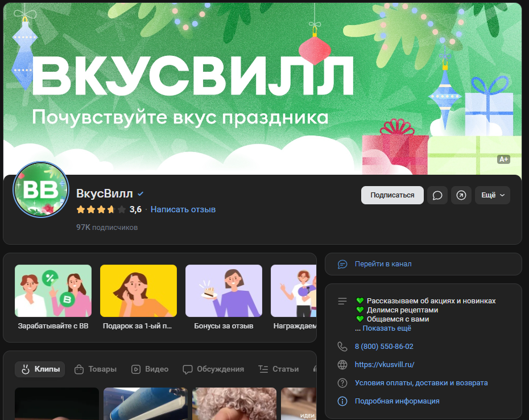The image size is (529, 420).
Task: Open the Перейти в канал link
Action: coord(383,264)
